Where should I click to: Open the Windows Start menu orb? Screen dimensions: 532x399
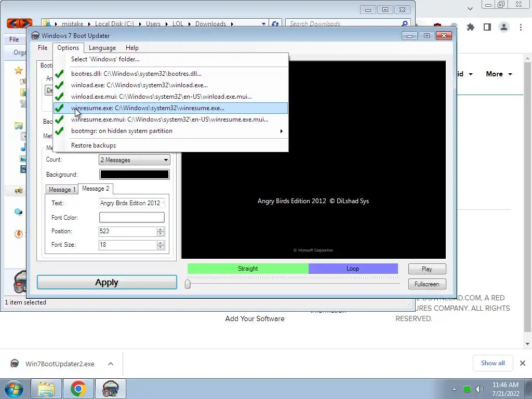click(x=14, y=389)
